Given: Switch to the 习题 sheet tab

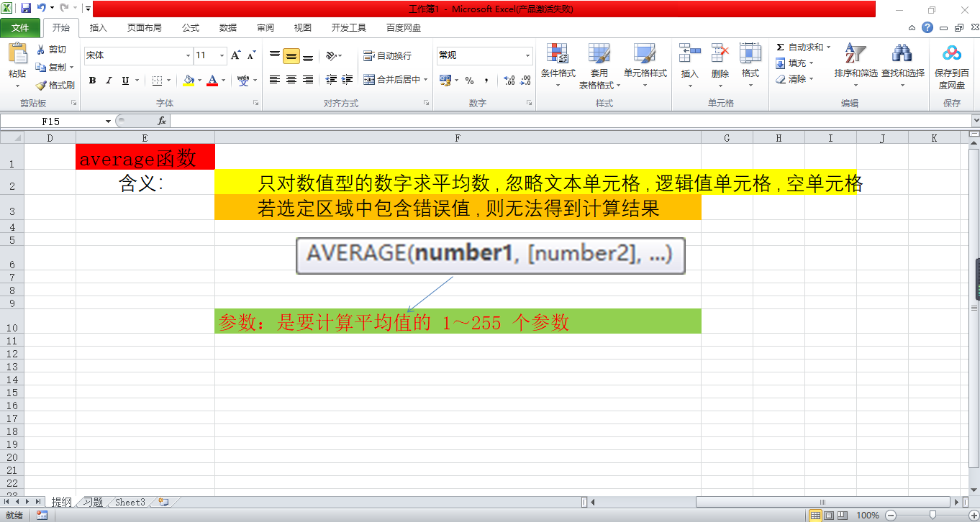Looking at the screenshot, I should click(x=93, y=503).
